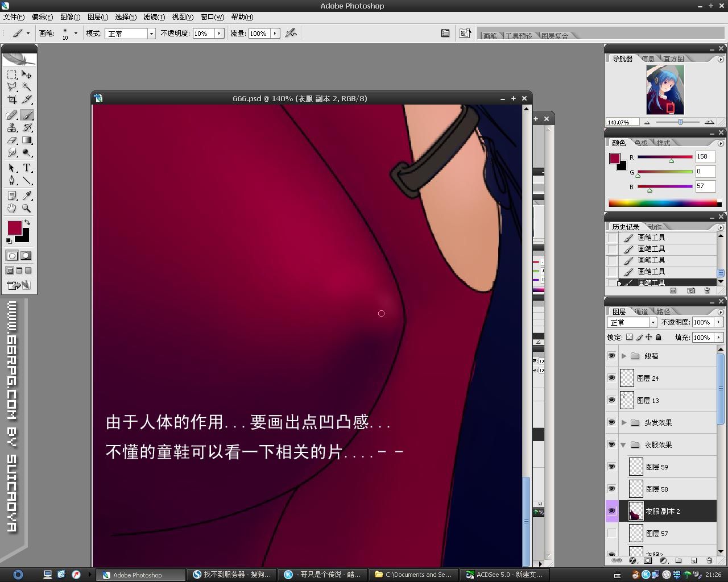Select the Pen tool
Screen dimensions: 728x582
coord(12,181)
